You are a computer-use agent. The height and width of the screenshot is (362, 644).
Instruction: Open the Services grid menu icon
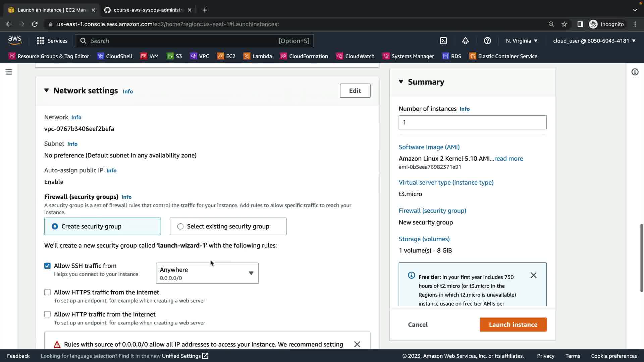pos(41,41)
